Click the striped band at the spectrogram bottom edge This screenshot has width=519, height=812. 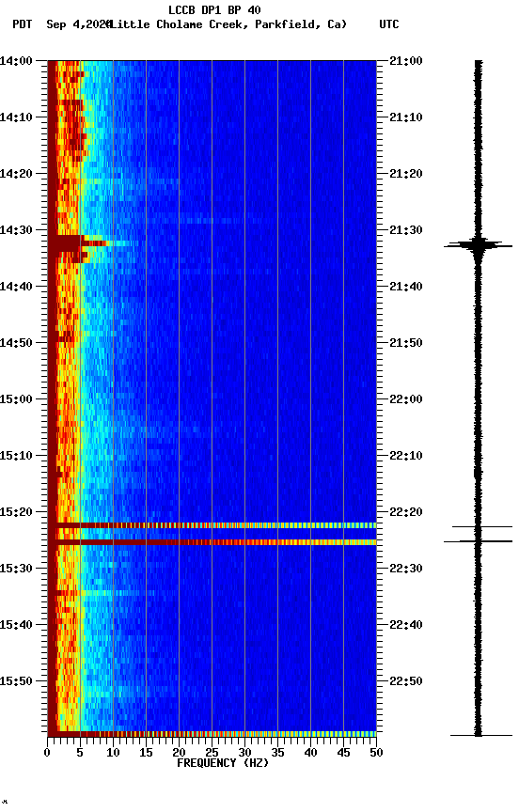point(212,734)
